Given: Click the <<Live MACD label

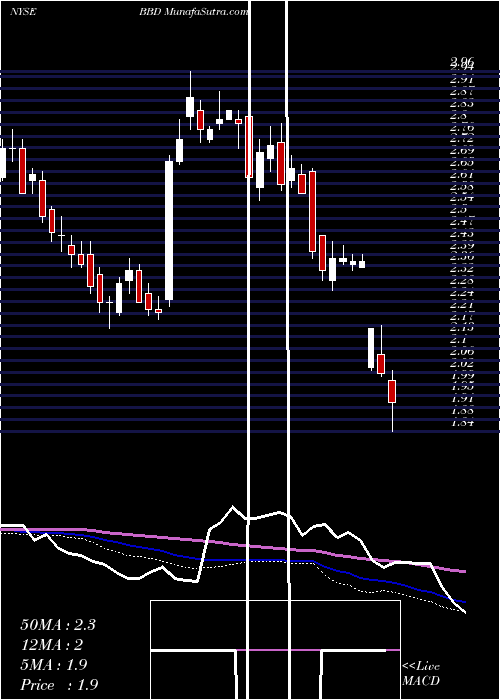Looking at the screenshot, I should (x=421, y=674).
